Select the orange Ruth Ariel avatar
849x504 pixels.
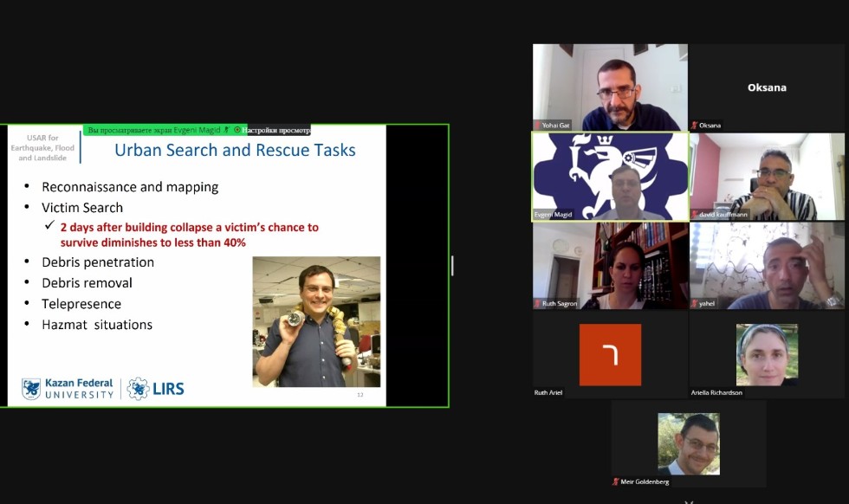pos(610,354)
